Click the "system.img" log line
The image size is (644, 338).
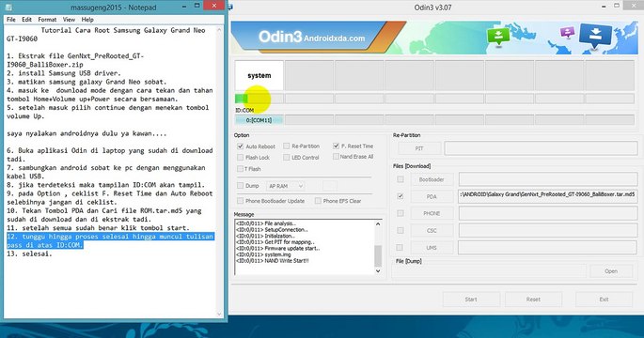(x=263, y=254)
